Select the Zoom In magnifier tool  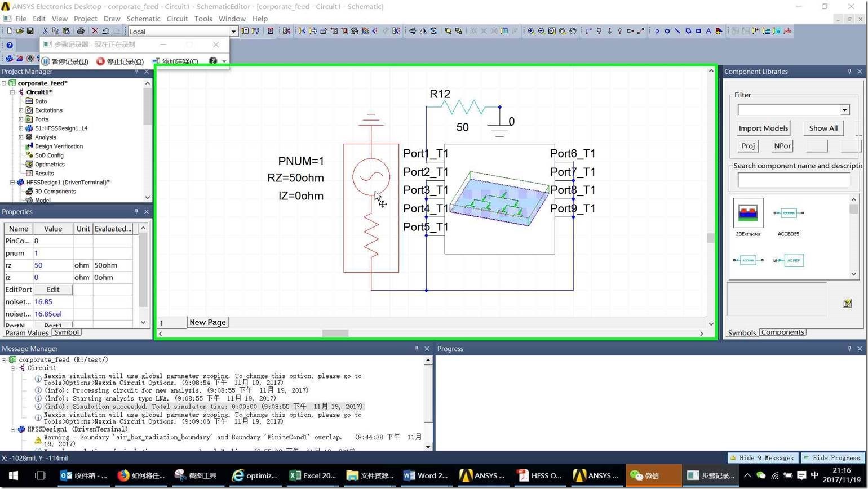click(531, 31)
